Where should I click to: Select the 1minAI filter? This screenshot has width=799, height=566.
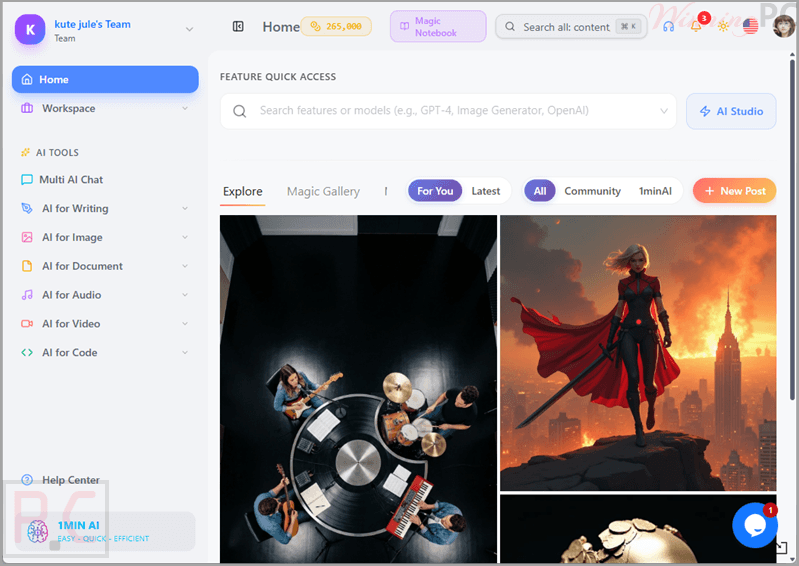[655, 191]
